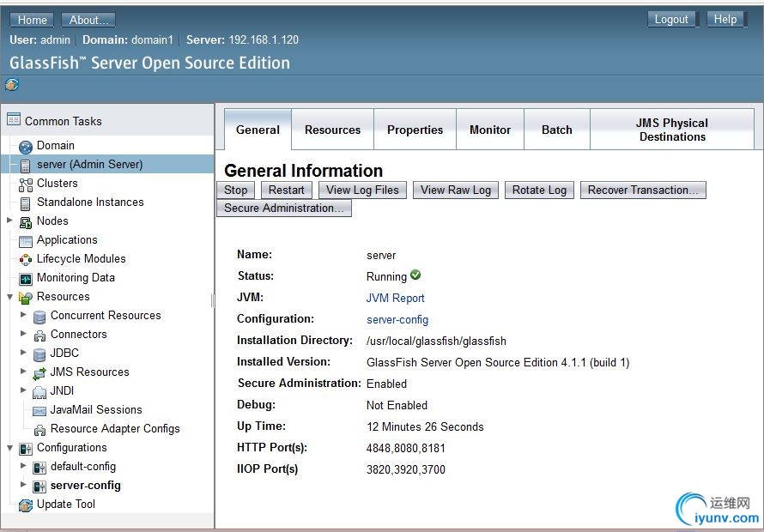
Task: Click the JNDI icon in tree
Action: coord(39,392)
